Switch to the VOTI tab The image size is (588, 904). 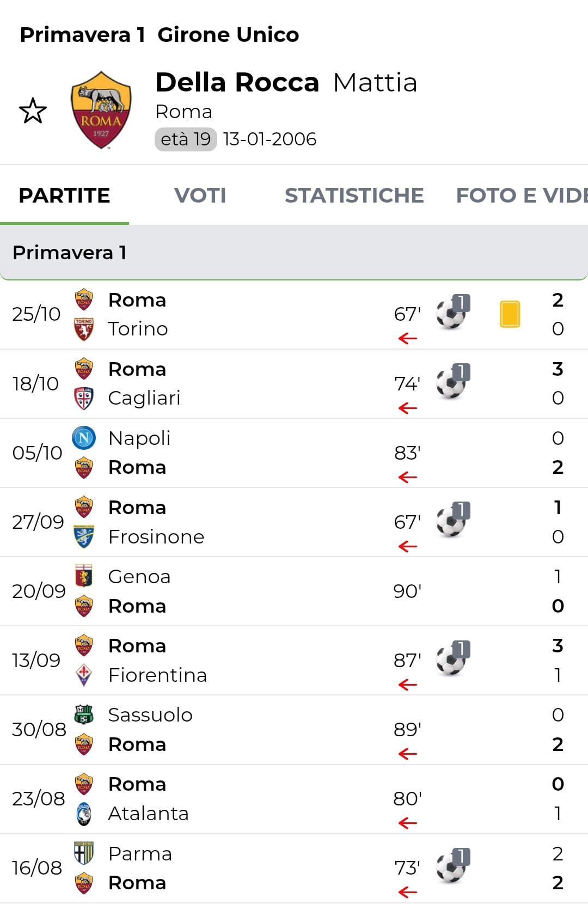click(200, 196)
